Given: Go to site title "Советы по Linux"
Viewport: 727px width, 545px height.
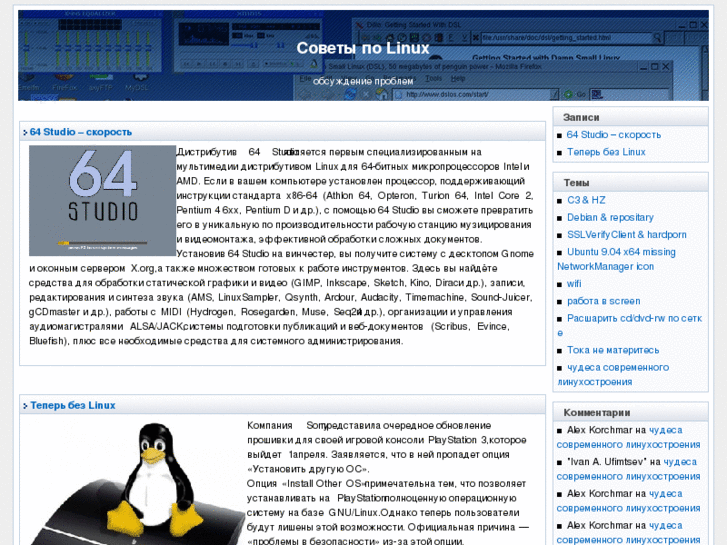Looking at the screenshot, I should [x=363, y=48].
